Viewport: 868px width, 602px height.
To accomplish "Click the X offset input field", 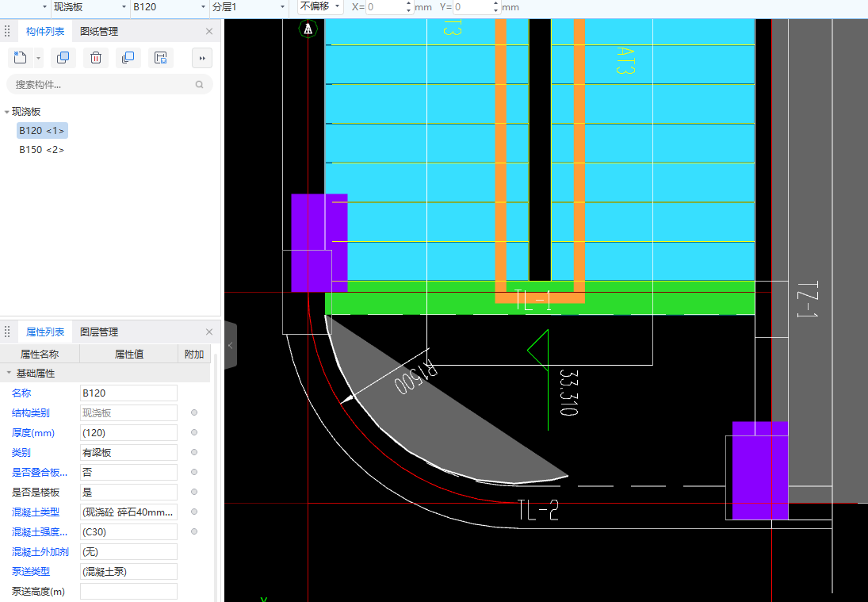I will 386,7.
